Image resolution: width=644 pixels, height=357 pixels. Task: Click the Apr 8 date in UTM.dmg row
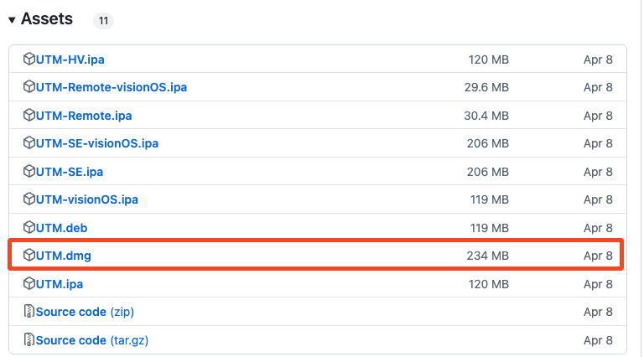click(598, 256)
